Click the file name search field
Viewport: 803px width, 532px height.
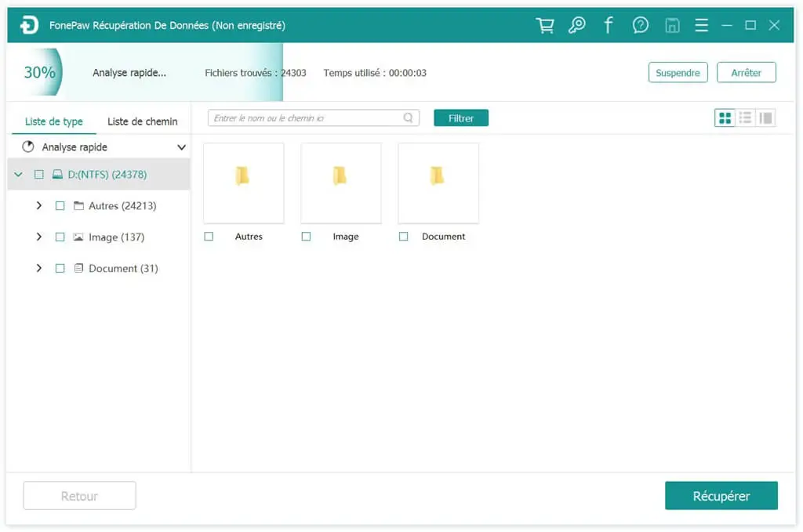(306, 118)
